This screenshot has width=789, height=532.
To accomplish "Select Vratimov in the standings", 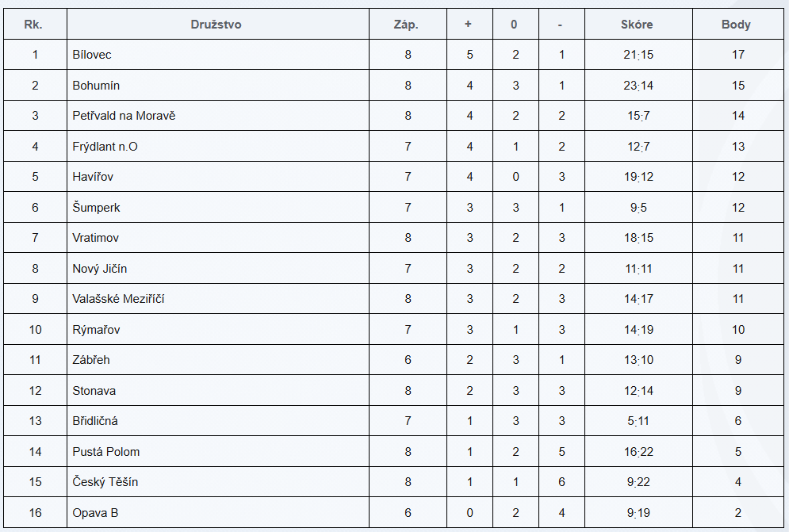I will [95, 238].
